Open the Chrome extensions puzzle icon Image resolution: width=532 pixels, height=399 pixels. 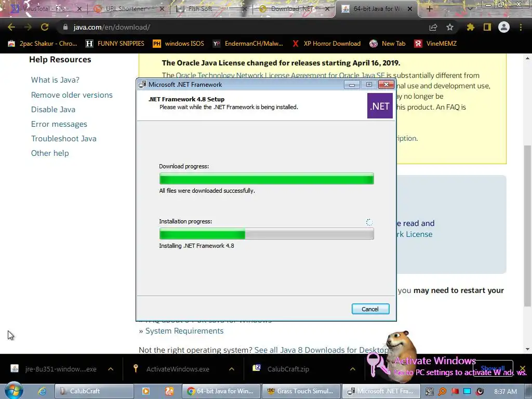click(x=471, y=27)
